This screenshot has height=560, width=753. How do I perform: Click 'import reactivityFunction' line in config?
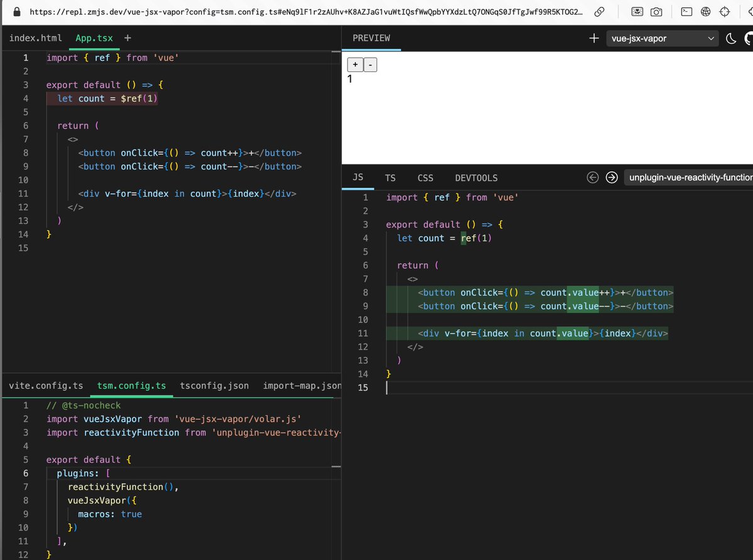click(194, 433)
